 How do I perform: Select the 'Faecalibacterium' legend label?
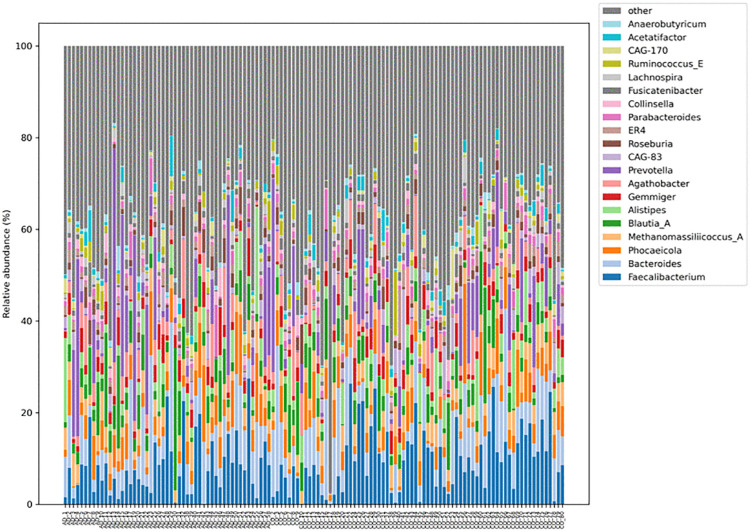[666, 277]
